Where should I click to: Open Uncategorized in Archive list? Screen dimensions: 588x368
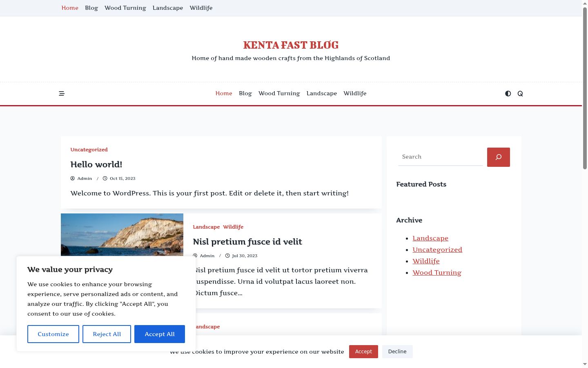click(437, 249)
